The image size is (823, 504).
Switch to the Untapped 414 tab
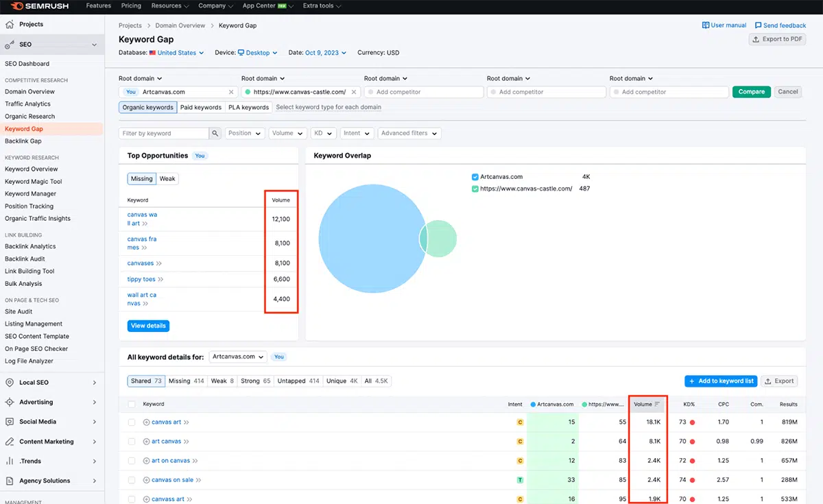pyautogui.click(x=300, y=381)
